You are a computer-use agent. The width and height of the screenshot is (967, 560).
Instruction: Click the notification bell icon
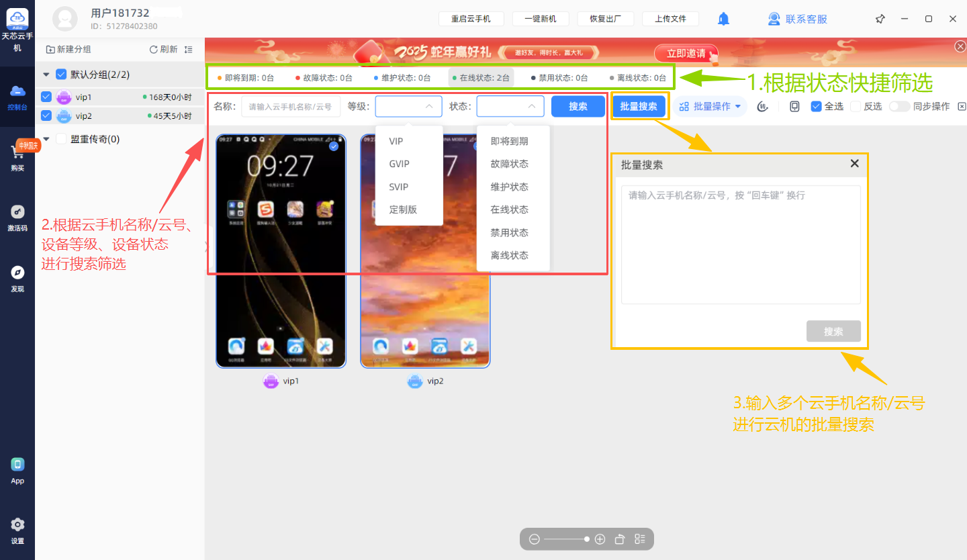(x=723, y=19)
